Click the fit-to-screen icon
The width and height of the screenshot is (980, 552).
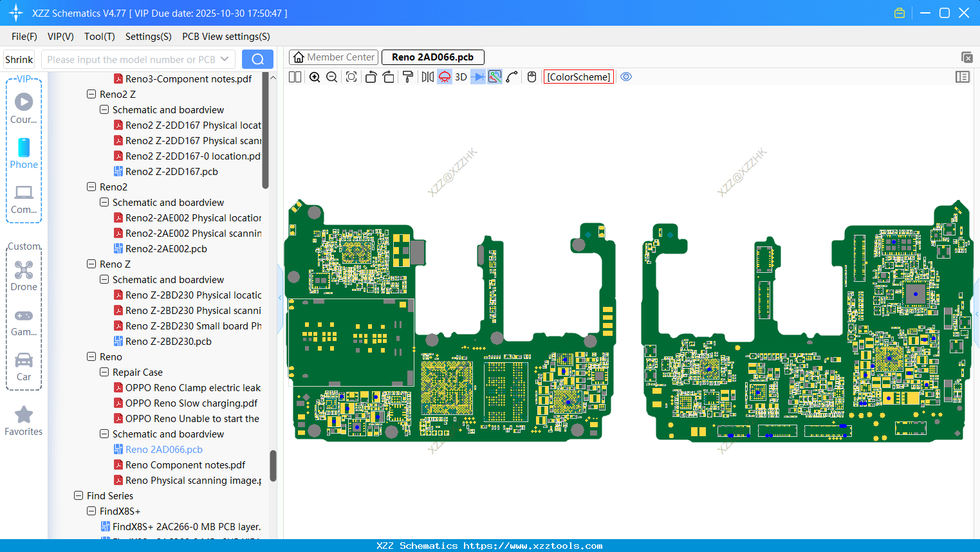[x=351, y=77]
